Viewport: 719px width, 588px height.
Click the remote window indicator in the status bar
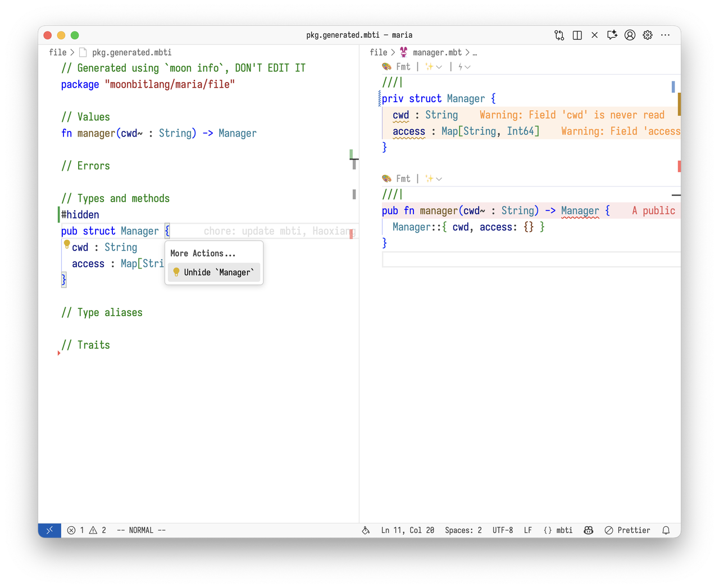click(49, 530)
